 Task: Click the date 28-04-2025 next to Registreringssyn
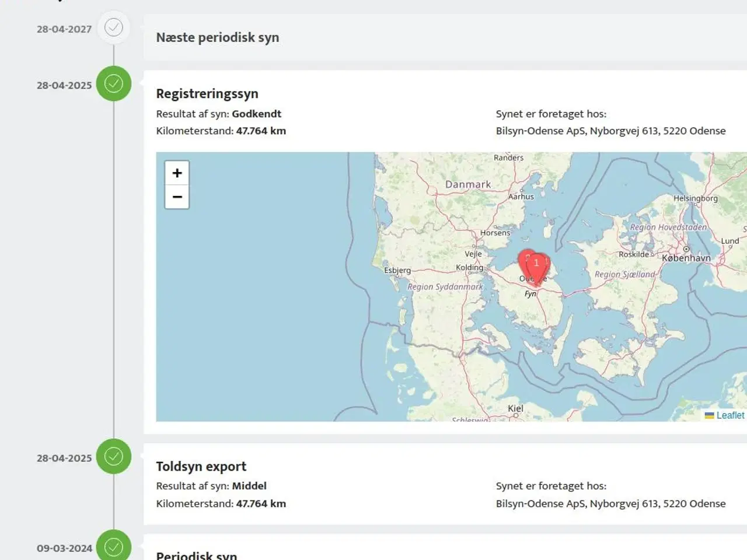click(64, 85)
